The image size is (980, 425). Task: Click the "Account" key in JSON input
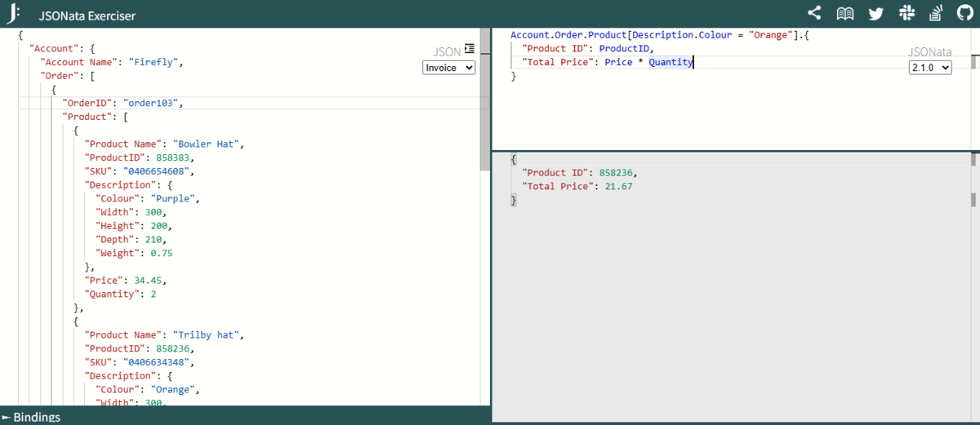(x=54, y=48)
